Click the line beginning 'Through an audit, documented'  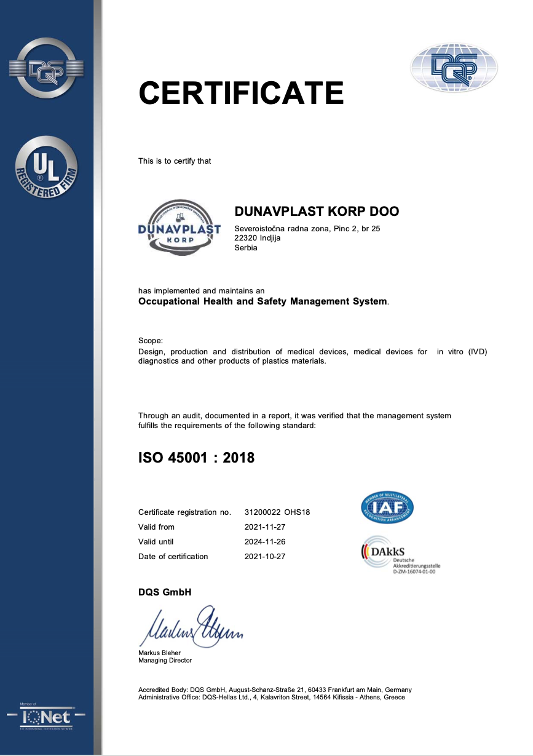tap(294, 416)
